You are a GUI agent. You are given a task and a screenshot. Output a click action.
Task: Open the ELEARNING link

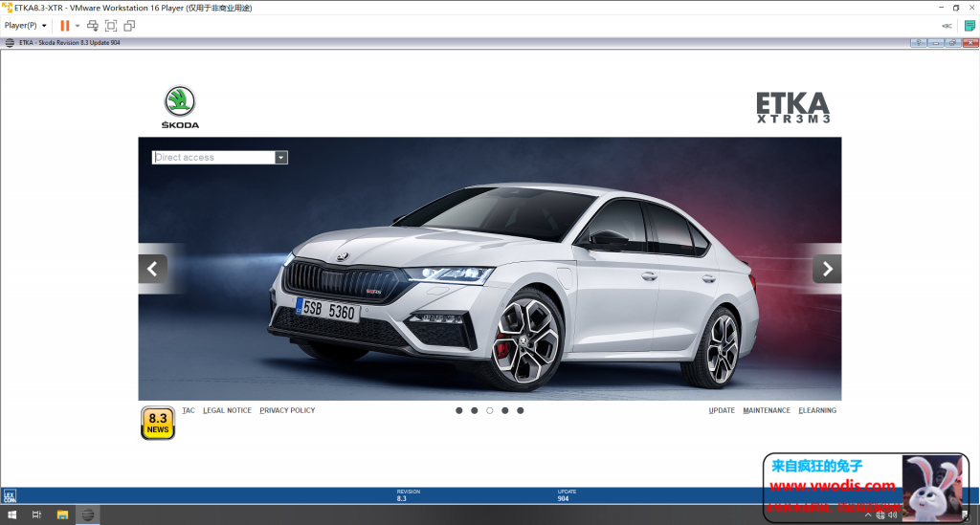[x=817, y=410]
